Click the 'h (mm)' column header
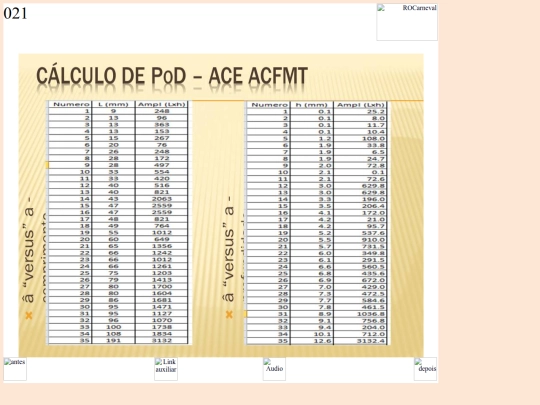540x405 pixels. pos(312,105)
